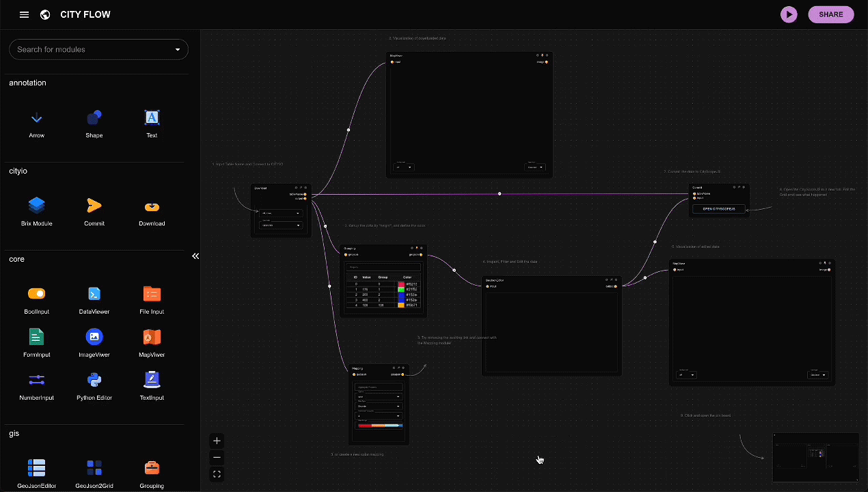Open second dropdown in Download node
The height and width of the screenshot is (492, 868).
pyautogui.click(x=281, y=225)
